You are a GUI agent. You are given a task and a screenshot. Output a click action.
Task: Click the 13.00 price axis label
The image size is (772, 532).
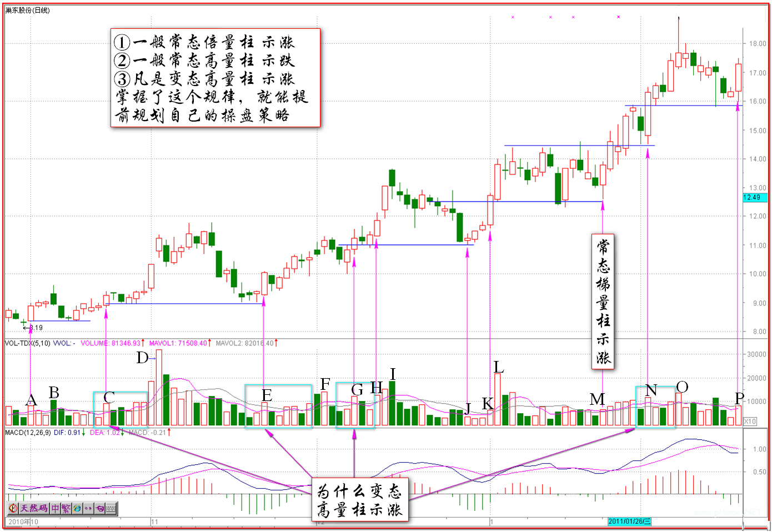point(758,188)
